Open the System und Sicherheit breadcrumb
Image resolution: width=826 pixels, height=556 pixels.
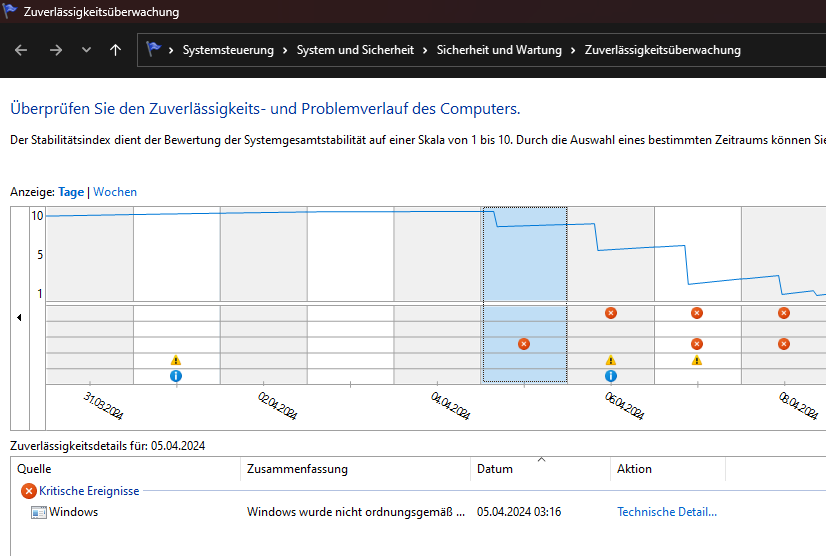coord(355,50)
